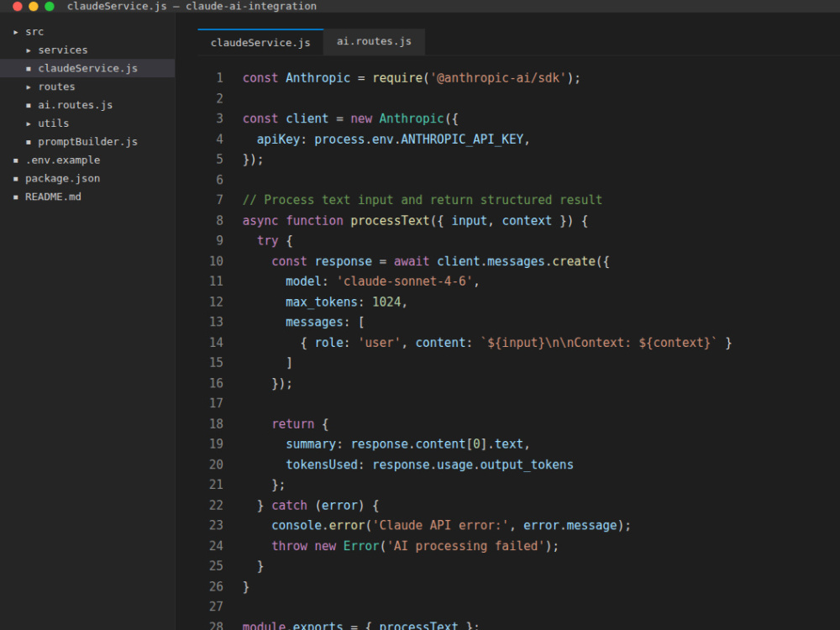The height and width of the screenshot is (630, 840).
Task: Expand the utils folder arrow
Action: point(29,123)
